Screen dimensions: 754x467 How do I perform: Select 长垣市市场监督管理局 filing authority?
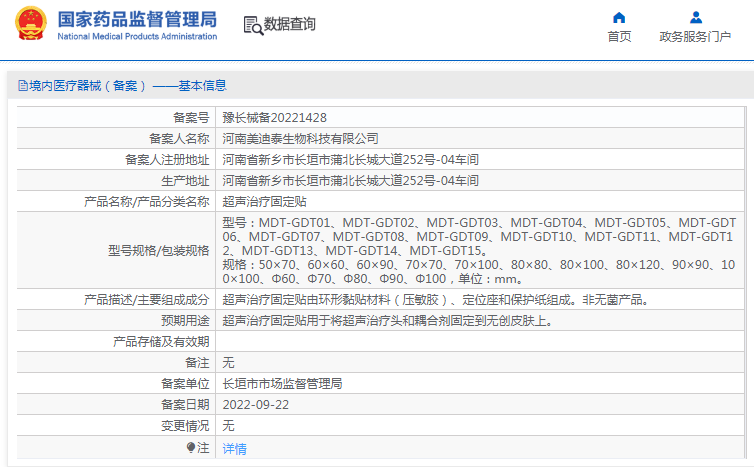tap(282, 384)
